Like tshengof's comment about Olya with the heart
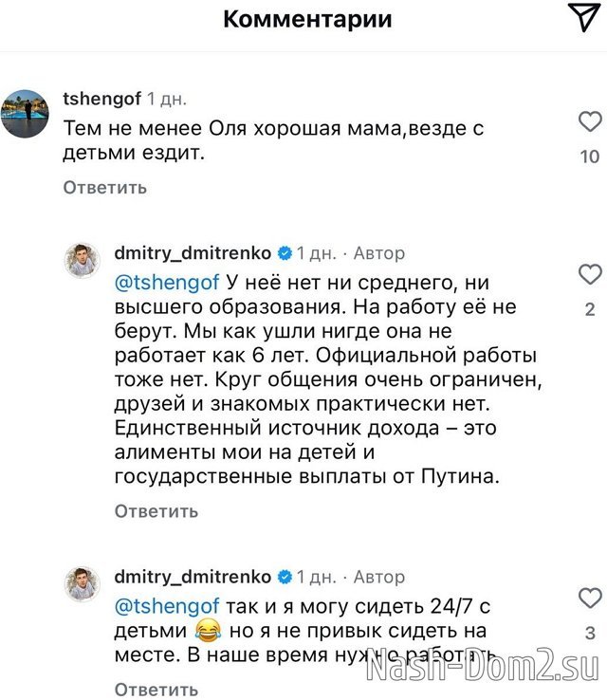This screenshot has width=607, height=700. click(590, 122)
